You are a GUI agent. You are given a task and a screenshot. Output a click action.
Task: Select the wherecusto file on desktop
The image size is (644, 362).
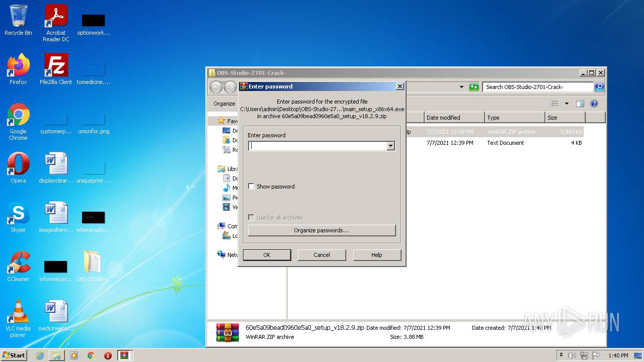93,220
